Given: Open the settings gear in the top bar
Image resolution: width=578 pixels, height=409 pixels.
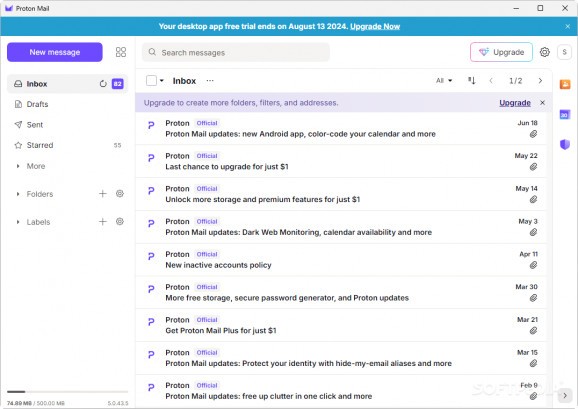Looking at the screenshot, I should coord(544,52).
